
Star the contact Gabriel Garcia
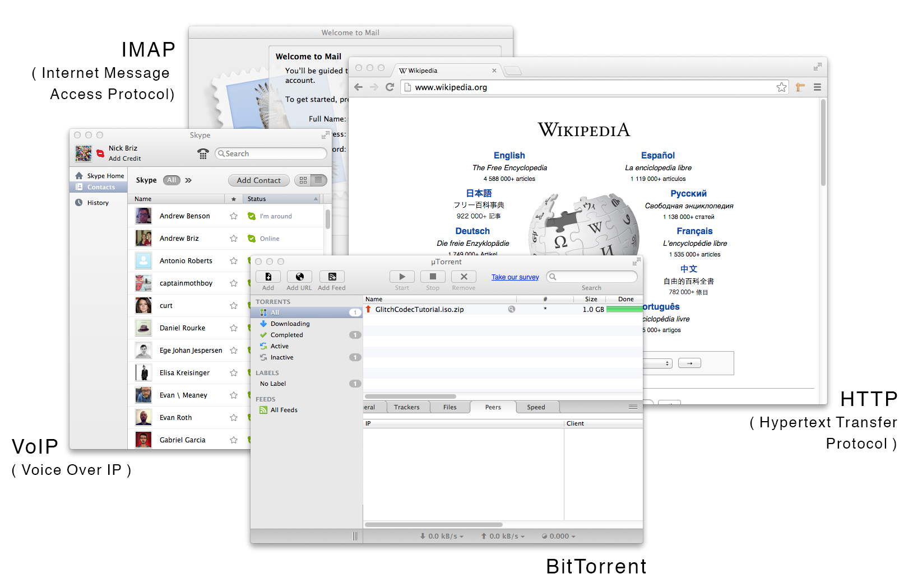click(x=234, y=440)
